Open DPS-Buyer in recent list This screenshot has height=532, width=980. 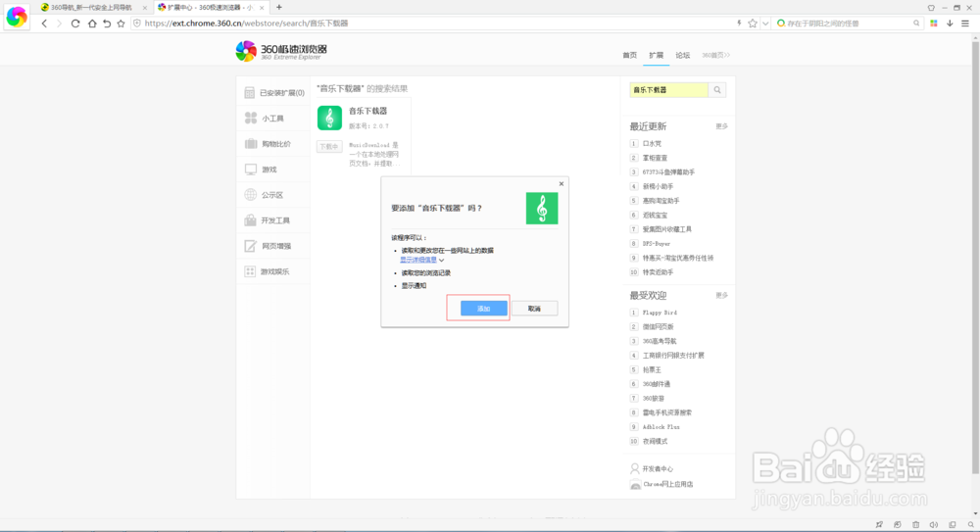click(x=657, y=244)
